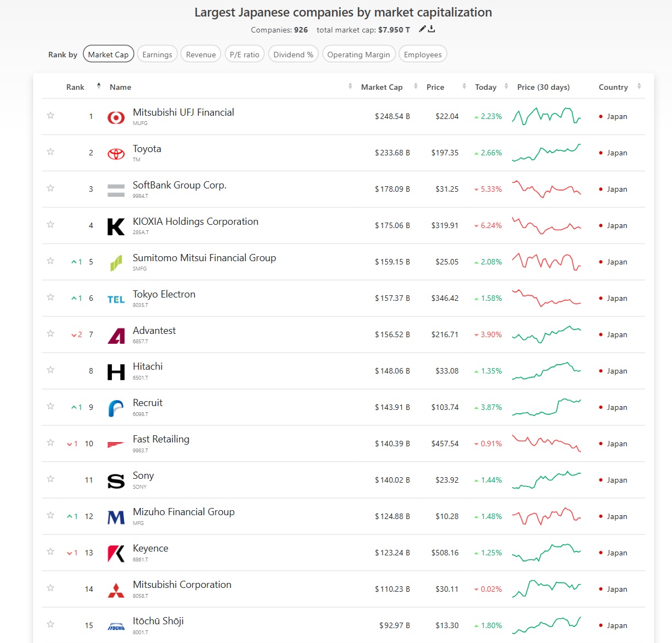Sort table by Market Cap column arrows
Screen dimensions: 672x643
click(x=416, y=87)
